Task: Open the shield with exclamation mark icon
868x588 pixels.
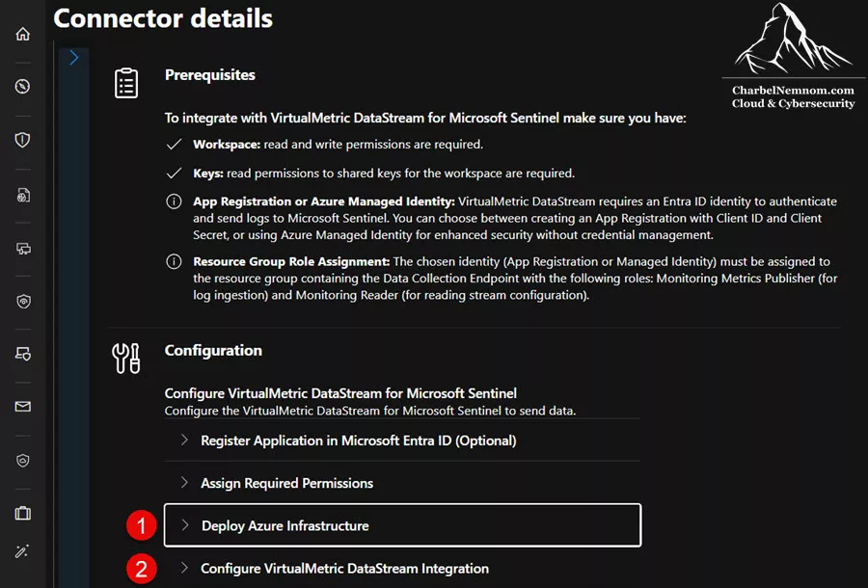Action: point(23,140)
